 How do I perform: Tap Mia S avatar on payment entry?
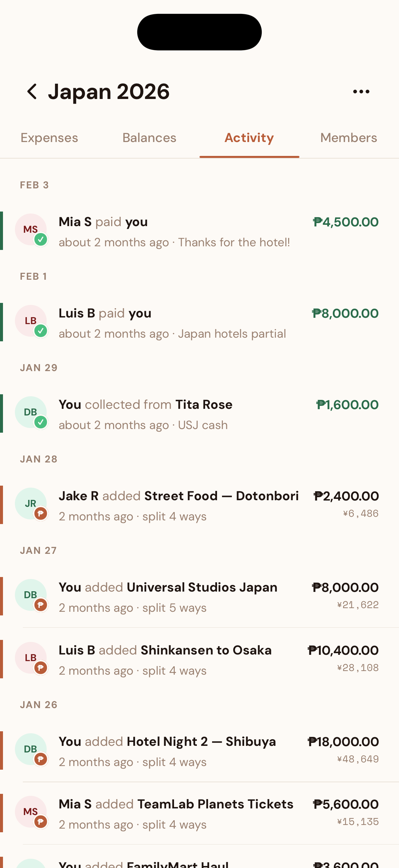31,229
